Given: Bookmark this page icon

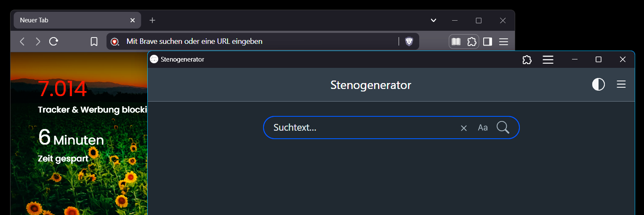Looking at the screenshot, I should point(94,41).
